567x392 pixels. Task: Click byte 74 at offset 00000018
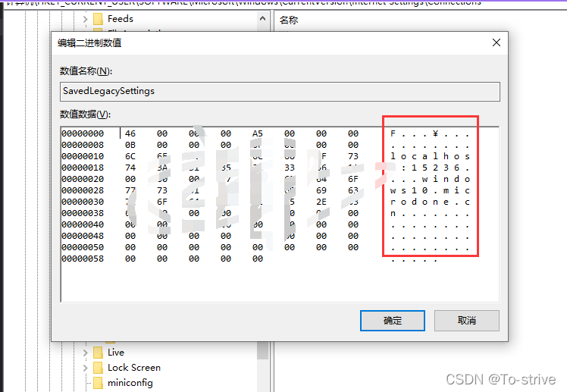point(130,168)
